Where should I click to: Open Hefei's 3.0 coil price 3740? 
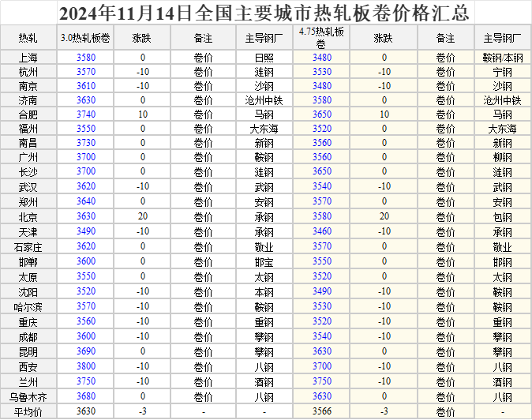(x=86, y=114)
